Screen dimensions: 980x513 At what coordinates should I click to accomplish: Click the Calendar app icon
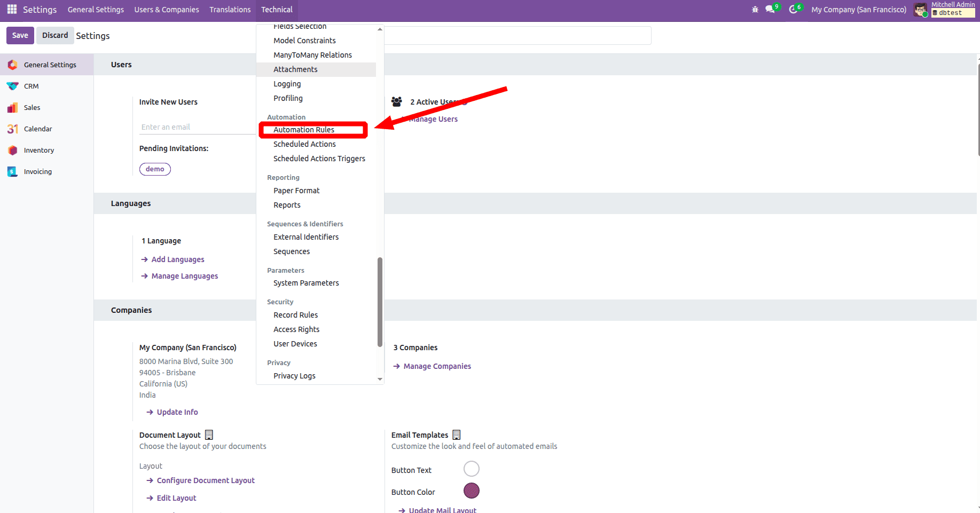point(13,129)
